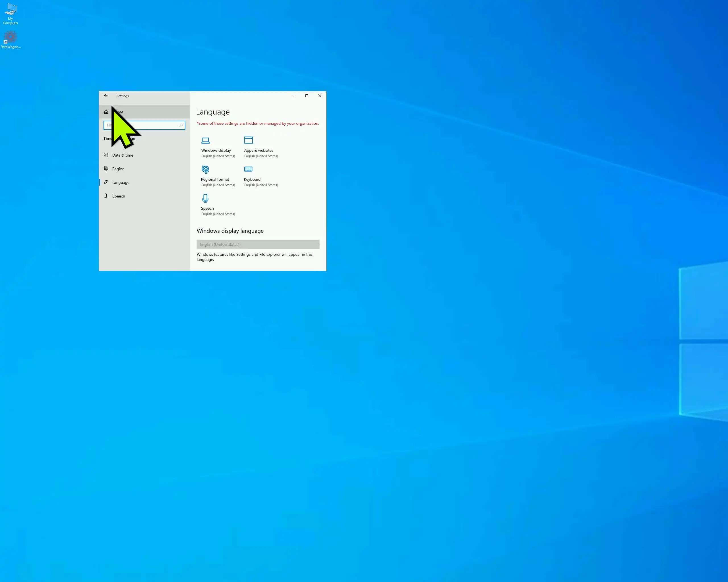728x582 pixels.
Task: Click the Home icon in sidebar
Action: point(106,112)
